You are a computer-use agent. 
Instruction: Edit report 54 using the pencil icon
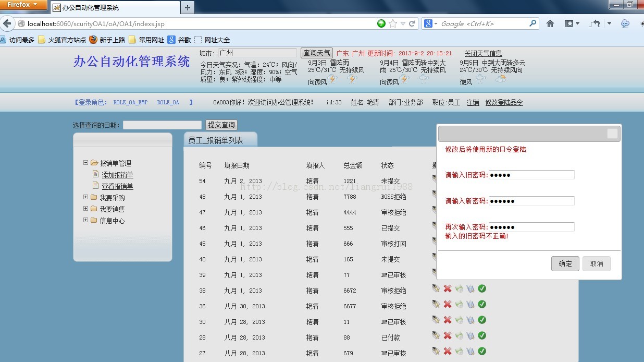click(437, 181)
